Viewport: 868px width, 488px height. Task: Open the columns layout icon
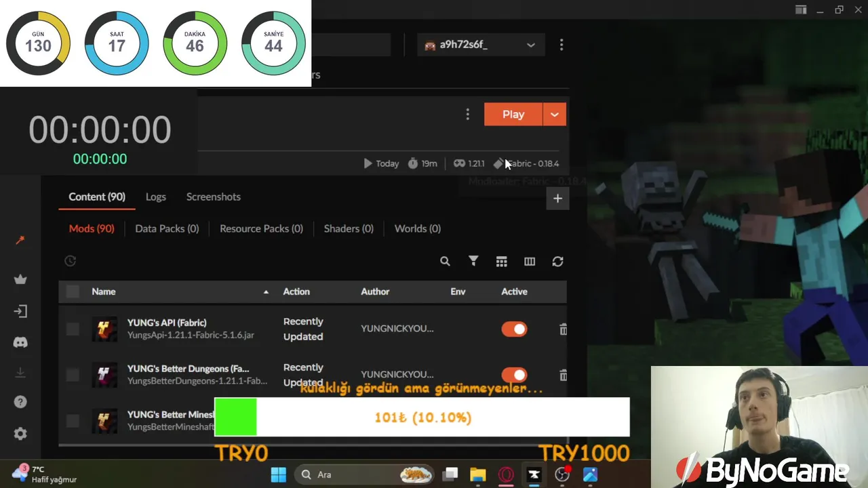[530, 262]
